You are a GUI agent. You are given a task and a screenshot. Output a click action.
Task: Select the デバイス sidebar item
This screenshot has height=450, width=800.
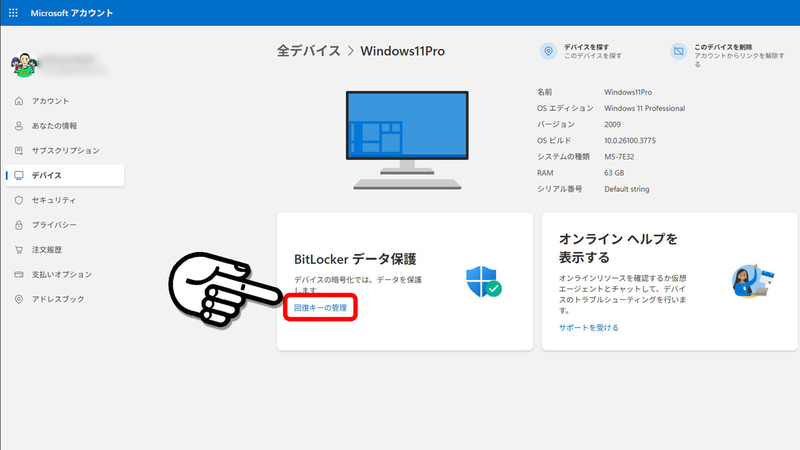click(x=65, y=175)
